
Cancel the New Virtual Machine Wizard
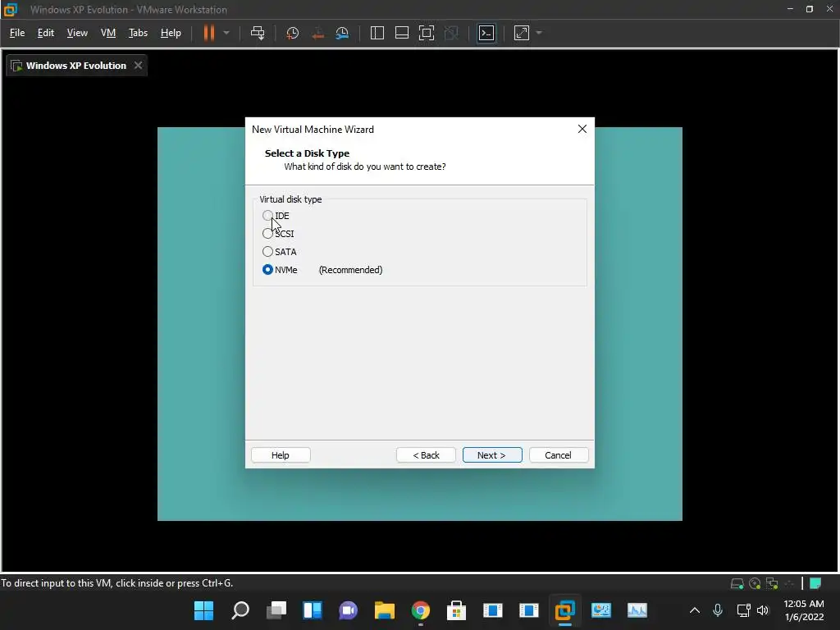coord(558,454)
